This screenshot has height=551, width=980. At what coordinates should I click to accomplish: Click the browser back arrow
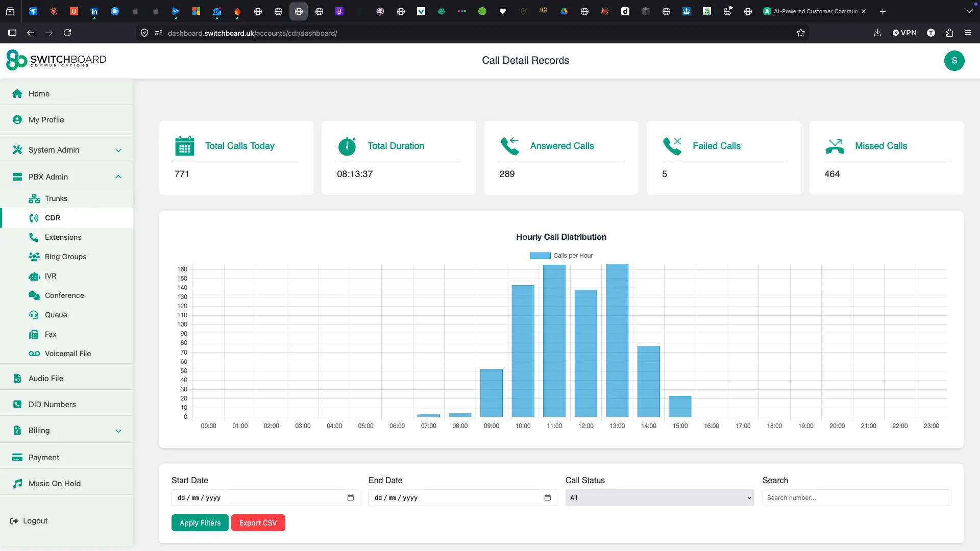[31, 33]
